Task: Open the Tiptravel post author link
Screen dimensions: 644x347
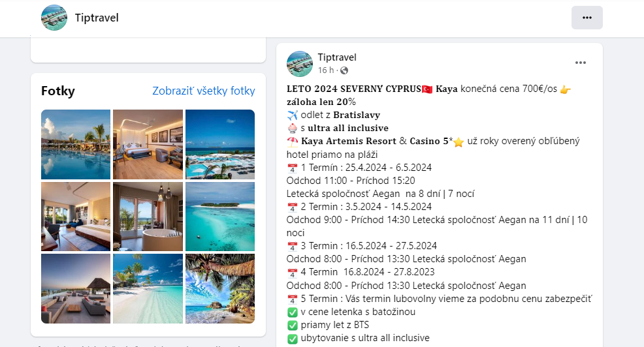Action: coord(337,57)
